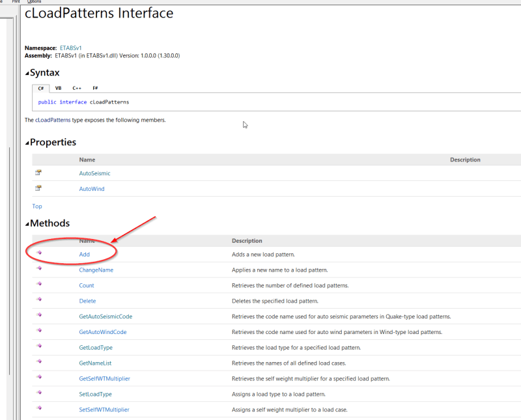
Task: Click the AutoSeismic property icon
Action: pos(38,173)
